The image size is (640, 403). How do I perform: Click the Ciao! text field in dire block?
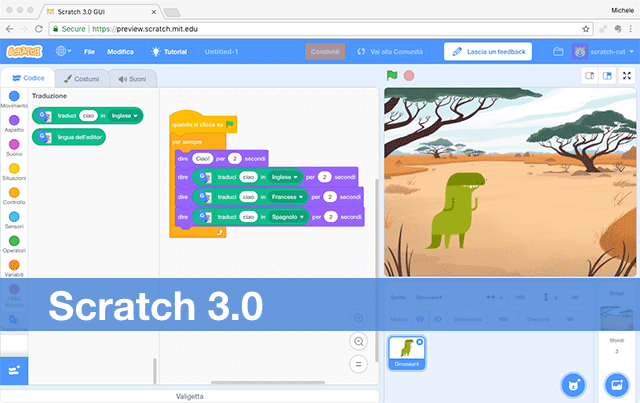(x=202, y=158)
